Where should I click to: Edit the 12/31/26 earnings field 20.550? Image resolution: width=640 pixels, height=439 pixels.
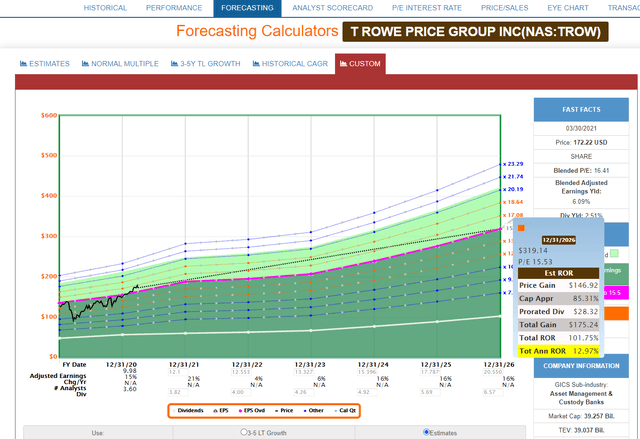click(493, 372)
